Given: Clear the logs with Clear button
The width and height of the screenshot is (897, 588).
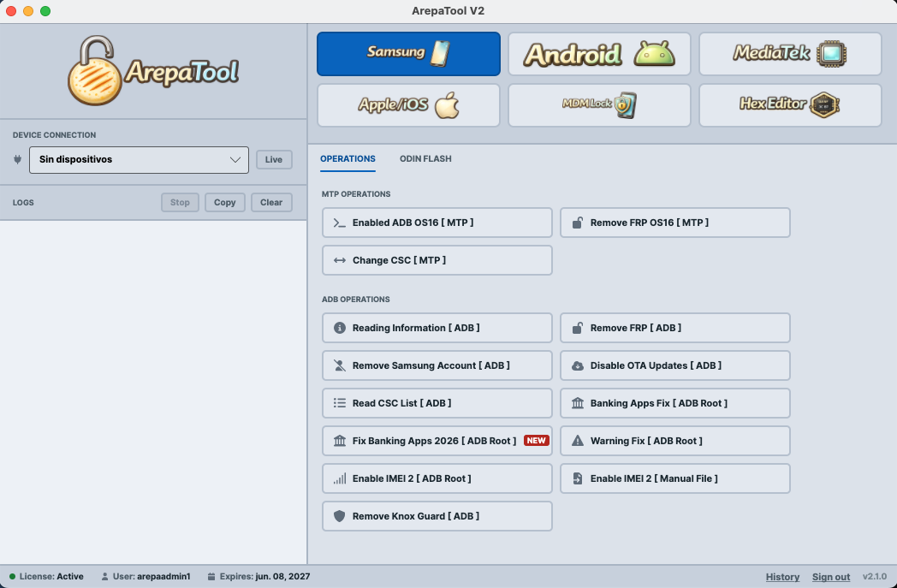Looking at the screenshot, I should click(271, 203).
